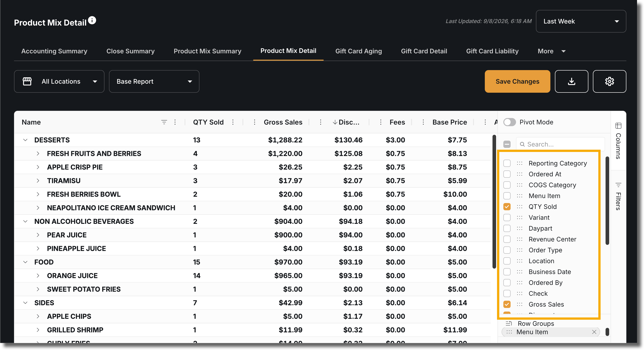This screenshot has width=644, height=350.
Task: Sort by the Base Price column header
Action: [450, 122]
